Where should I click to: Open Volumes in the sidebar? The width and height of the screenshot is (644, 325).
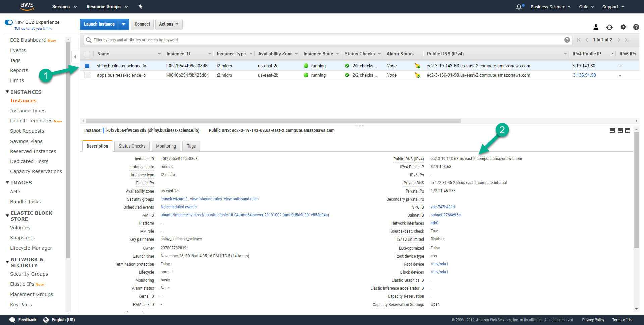(20, 228)
